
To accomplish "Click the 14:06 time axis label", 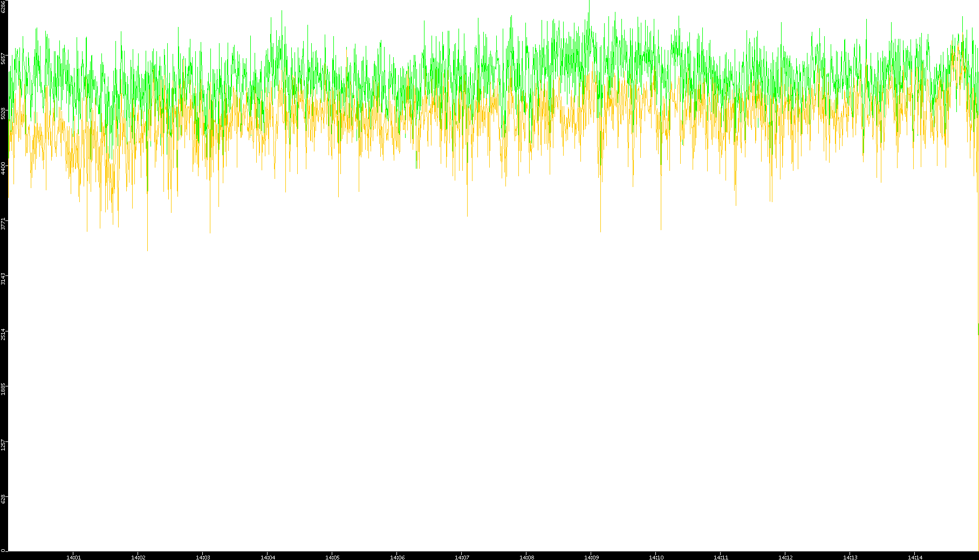I will 397,557.
